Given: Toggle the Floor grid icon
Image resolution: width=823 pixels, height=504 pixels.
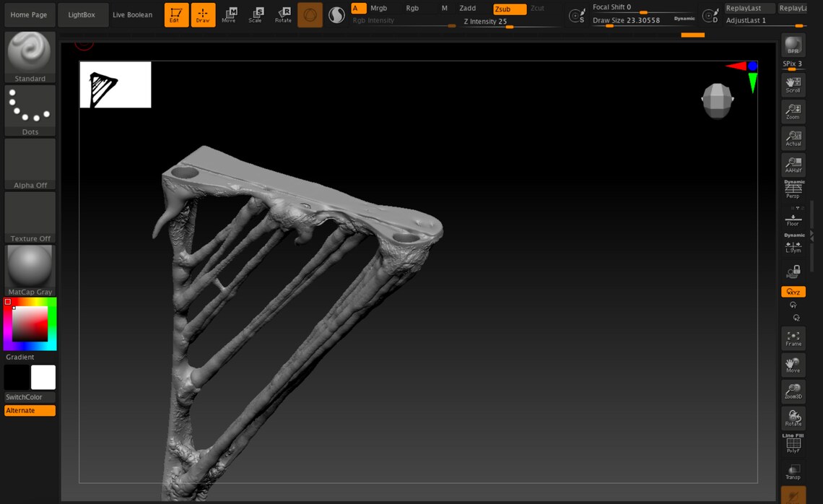Looking at the screenshot, I should (793, 218).
